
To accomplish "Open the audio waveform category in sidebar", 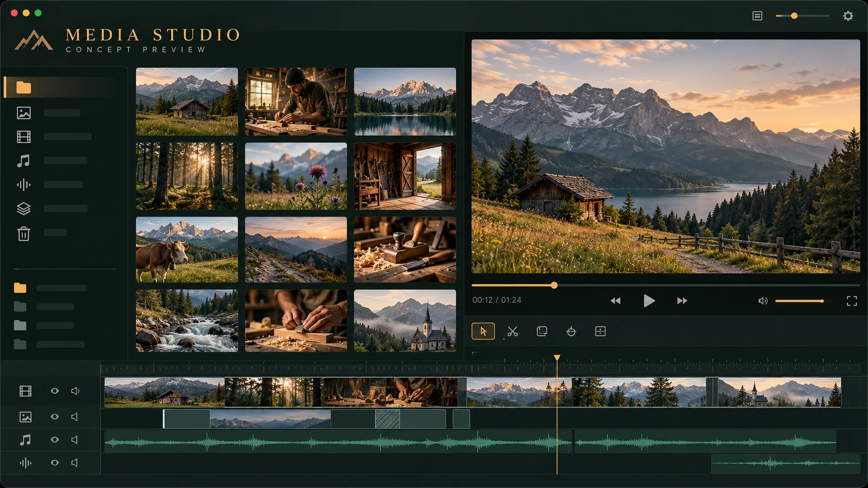I will click(23, 185).
